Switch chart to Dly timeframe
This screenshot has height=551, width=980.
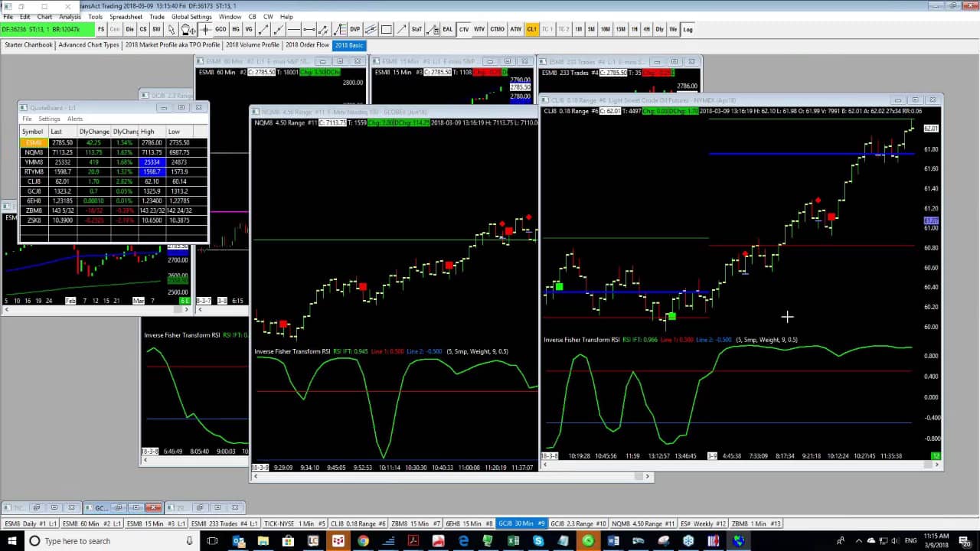point(659,29)
